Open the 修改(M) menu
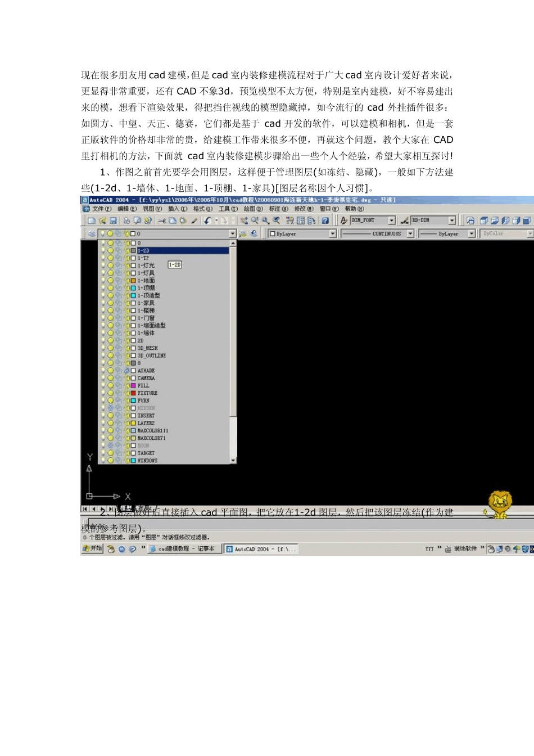The height and width of the screenshot is (756, 534). click(304, 209)
